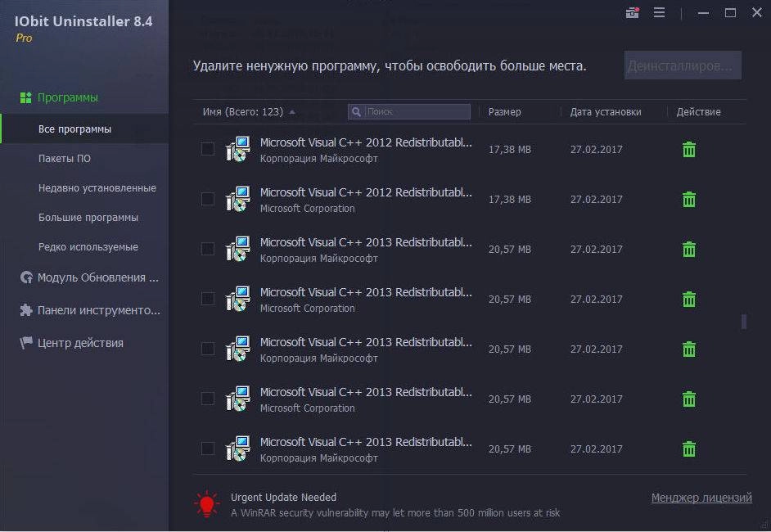Click Urgent Update Needed notice
Image resolution: width=771 pixels, height=532 pixels.
click(x=283, y=497)
